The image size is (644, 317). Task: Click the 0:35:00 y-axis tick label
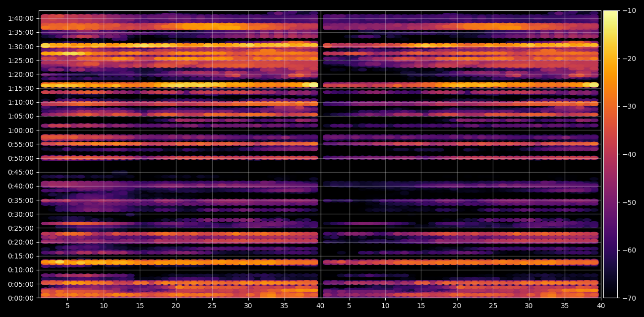(21, 200)
